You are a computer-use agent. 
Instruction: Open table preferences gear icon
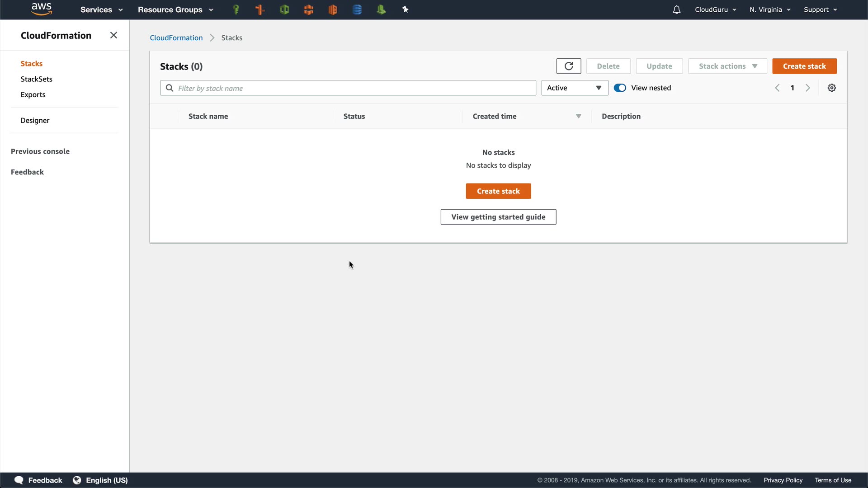click(x=831, y=88)
